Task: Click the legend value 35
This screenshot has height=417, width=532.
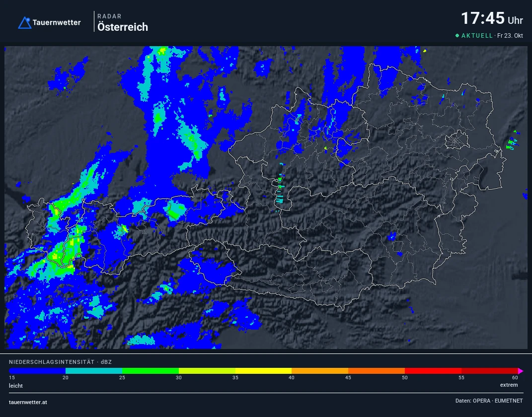Action: [235, 378]
